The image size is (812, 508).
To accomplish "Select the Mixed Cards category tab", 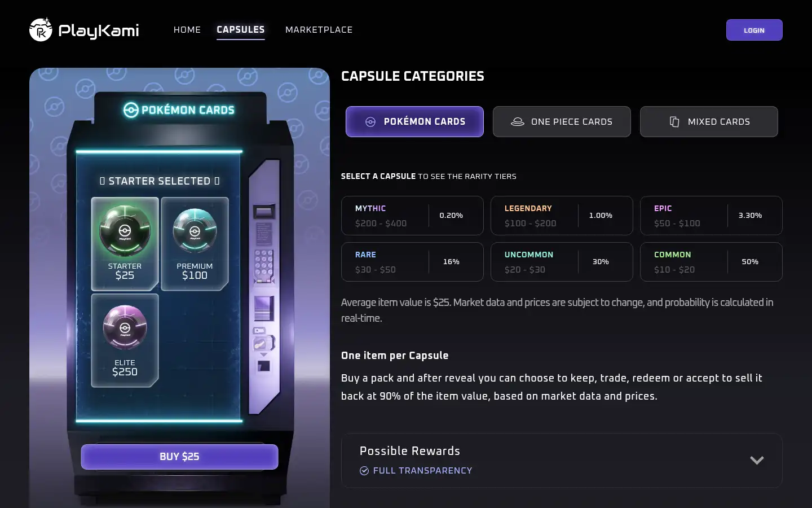I will (709, 121).
